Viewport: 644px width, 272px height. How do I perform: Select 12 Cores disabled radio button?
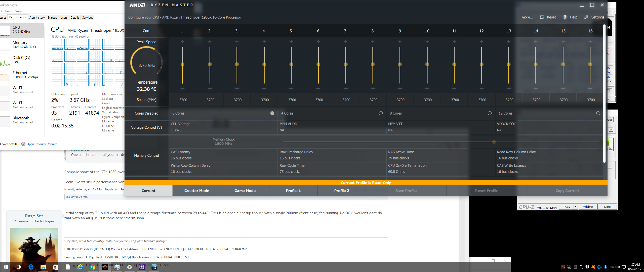tap(598, 113)
